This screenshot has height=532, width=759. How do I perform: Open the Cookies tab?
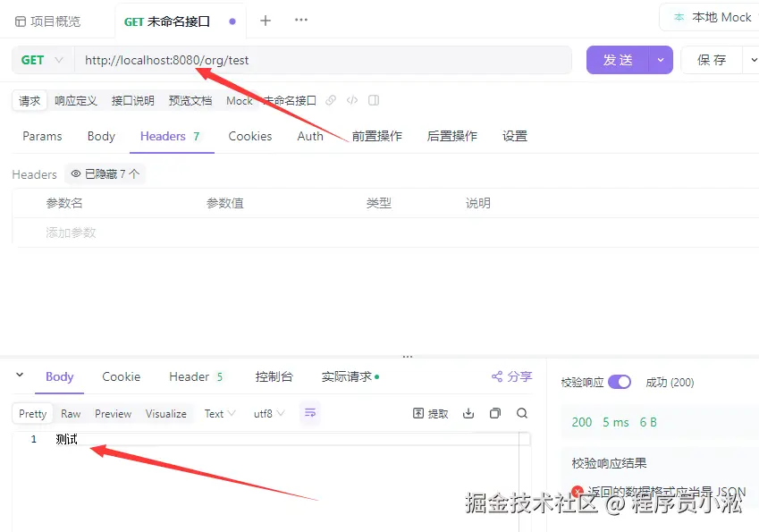[x=250, y=136]
